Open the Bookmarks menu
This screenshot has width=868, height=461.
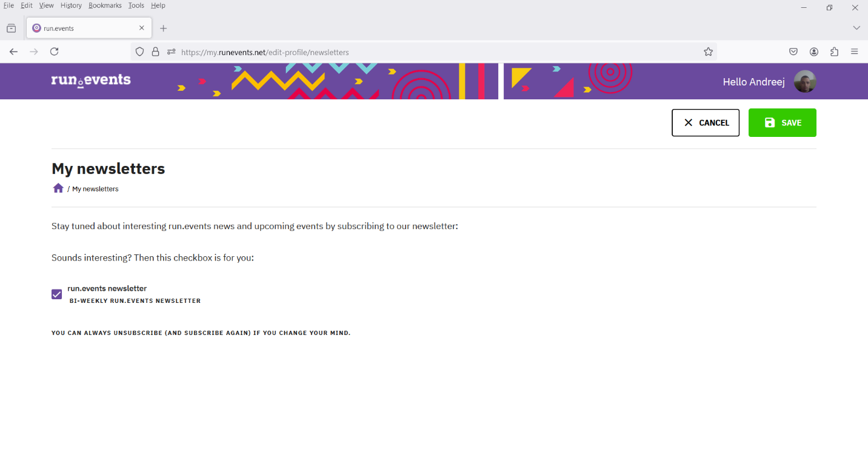(105, 5)
